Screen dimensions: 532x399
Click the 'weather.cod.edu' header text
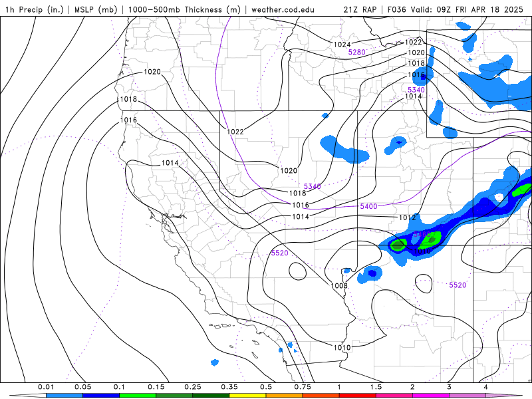click(x=283, y=9)
